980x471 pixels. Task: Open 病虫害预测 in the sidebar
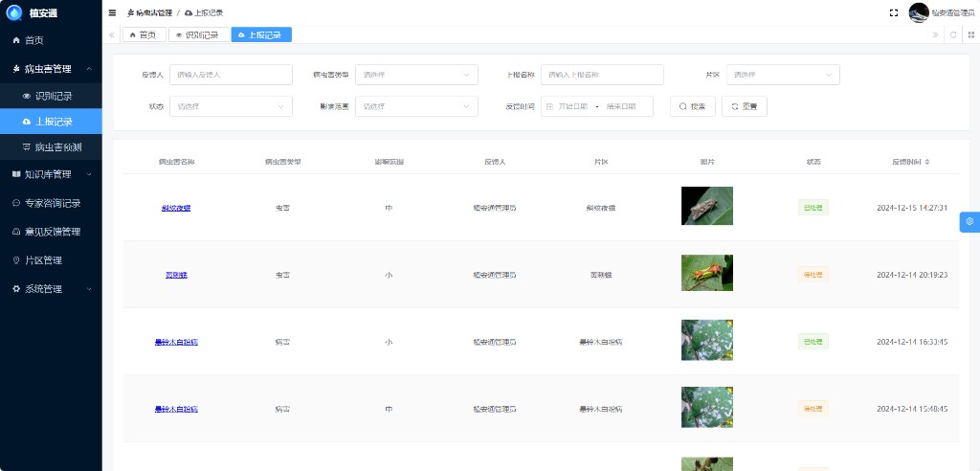click(51, 147)
